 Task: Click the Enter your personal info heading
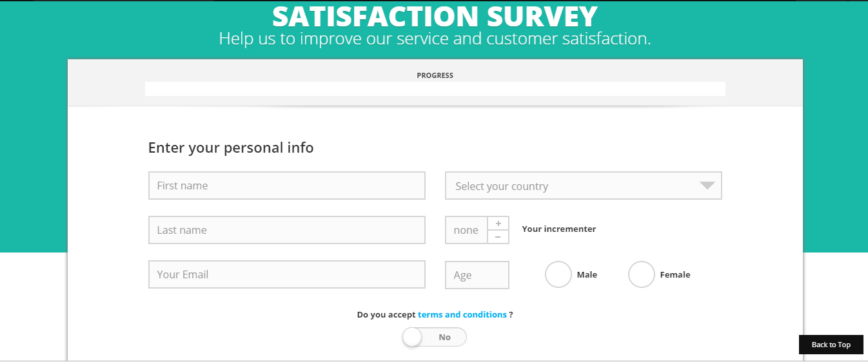231,148
